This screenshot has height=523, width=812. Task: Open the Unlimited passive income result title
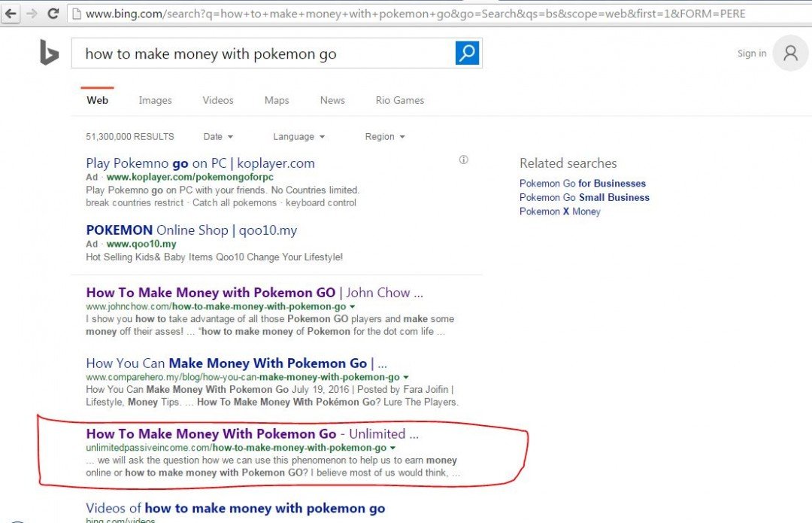253,434
